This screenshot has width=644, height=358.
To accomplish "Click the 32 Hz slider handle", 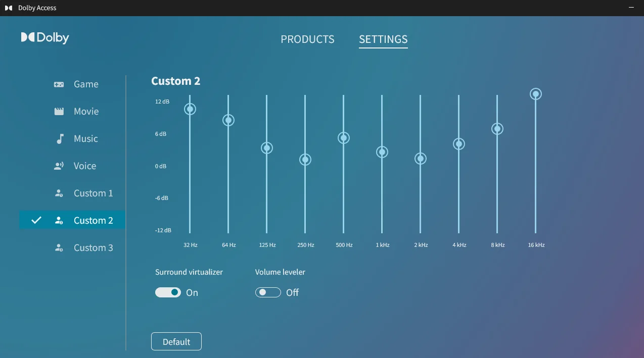I will (190, 109).
